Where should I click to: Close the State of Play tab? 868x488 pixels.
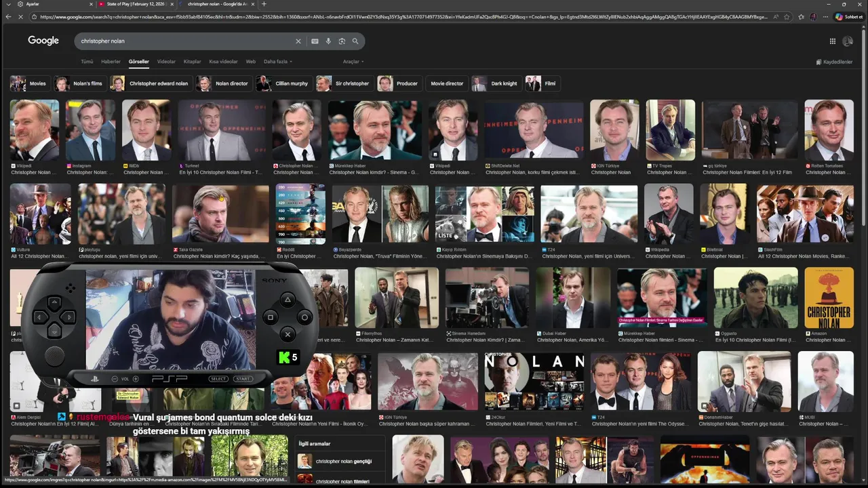coord(172,4)
